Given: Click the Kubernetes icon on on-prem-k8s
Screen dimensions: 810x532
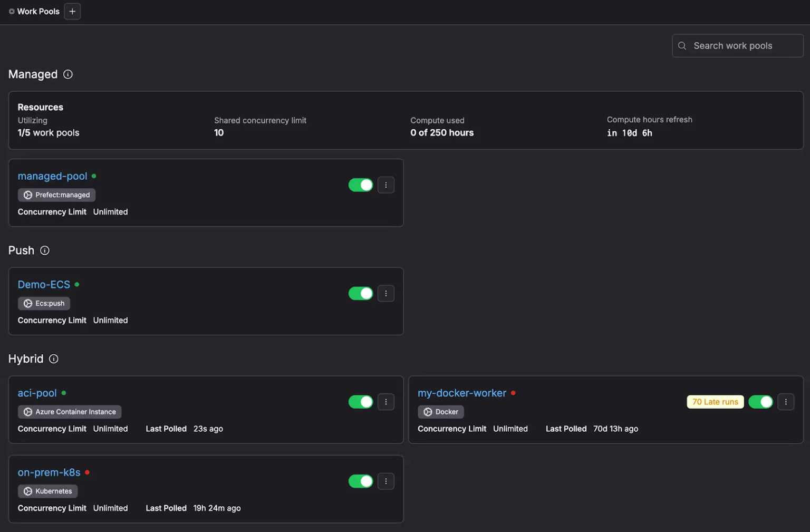Looking at the screenshot, I should click(x=27, y=491).
